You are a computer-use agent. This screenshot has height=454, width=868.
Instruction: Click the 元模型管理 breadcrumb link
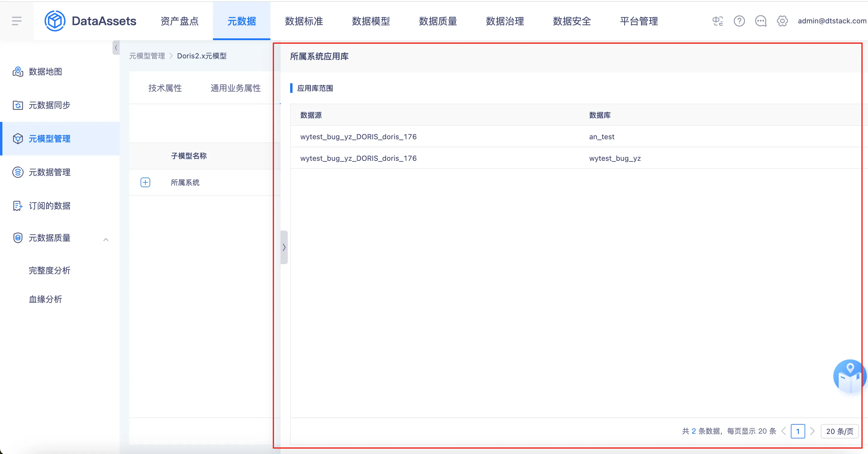click(x=147, y=56)
